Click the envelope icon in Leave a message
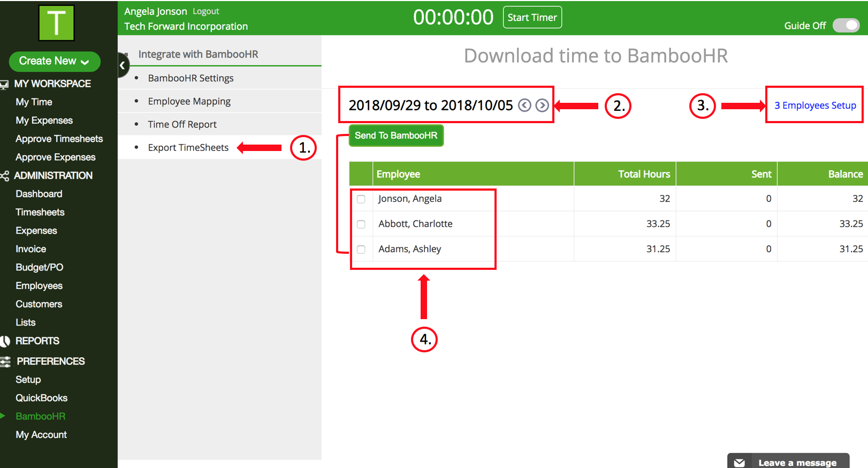Viewport: 868px width, 468px height. point(740,463)
